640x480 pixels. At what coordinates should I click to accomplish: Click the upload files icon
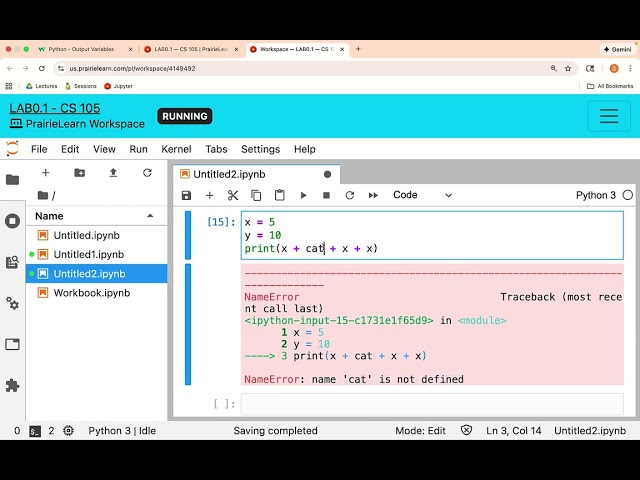click(x=113, y=173)
